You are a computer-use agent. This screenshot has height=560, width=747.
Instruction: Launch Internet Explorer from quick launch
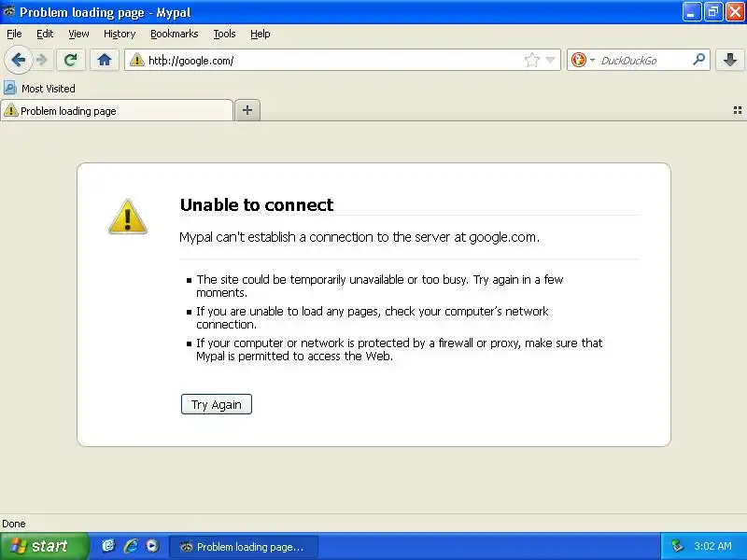(x=131, y=546)
